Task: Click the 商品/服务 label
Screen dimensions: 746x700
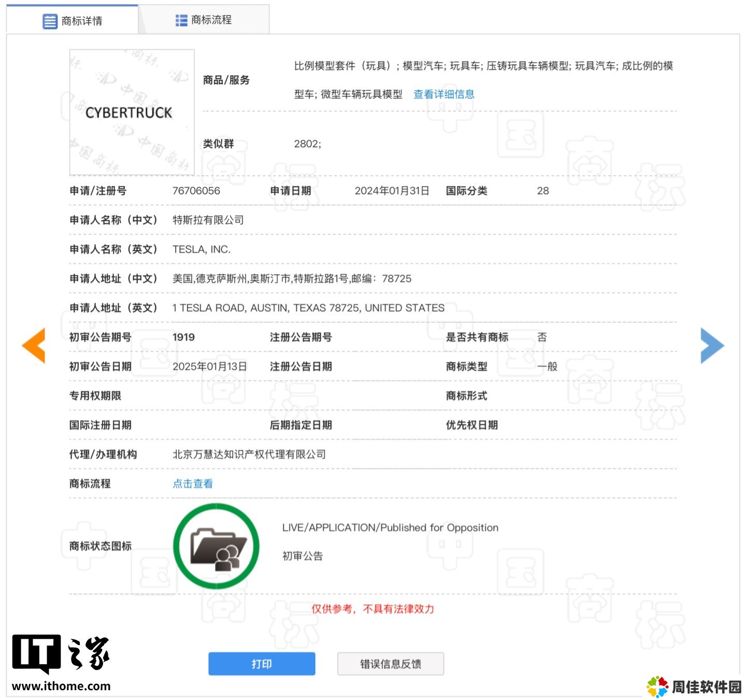Action: [226, 80]
